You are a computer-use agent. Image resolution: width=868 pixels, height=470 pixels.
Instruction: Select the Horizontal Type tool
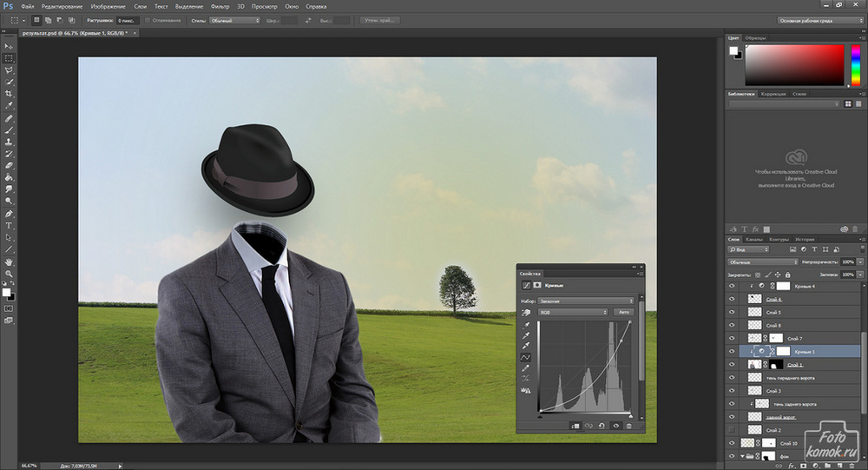[10, 225]
